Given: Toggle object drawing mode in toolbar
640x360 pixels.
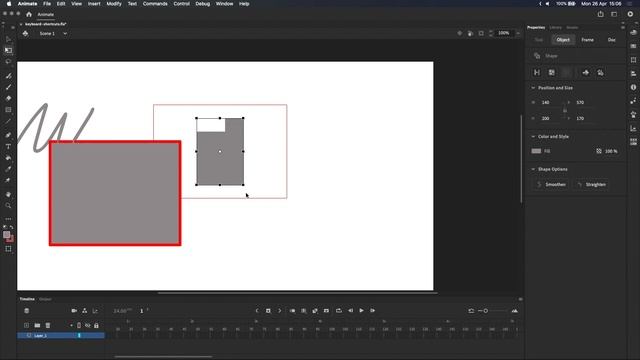Looking at the screenshot, I should [x=8, y=249].
